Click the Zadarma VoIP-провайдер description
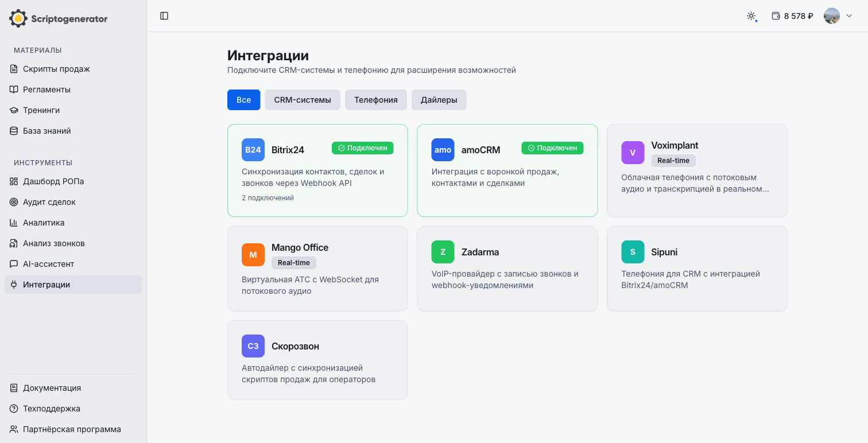868x443 pixels. [x=505, y=279]
